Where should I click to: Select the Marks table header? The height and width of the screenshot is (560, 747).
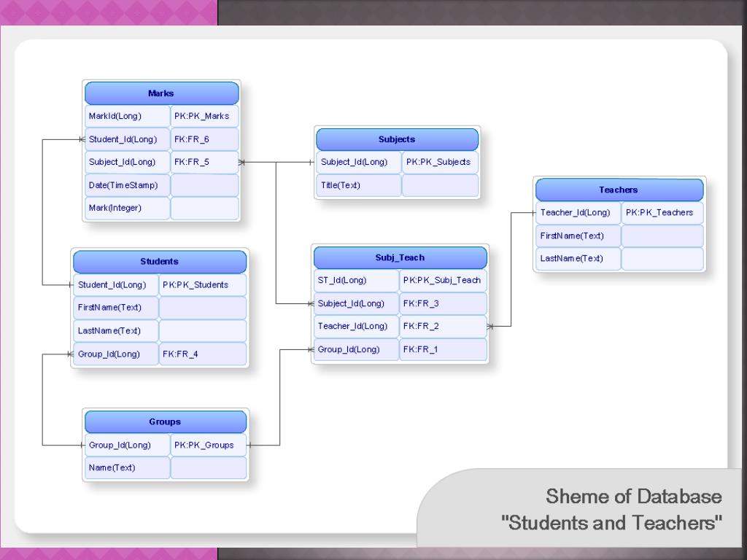160,93
